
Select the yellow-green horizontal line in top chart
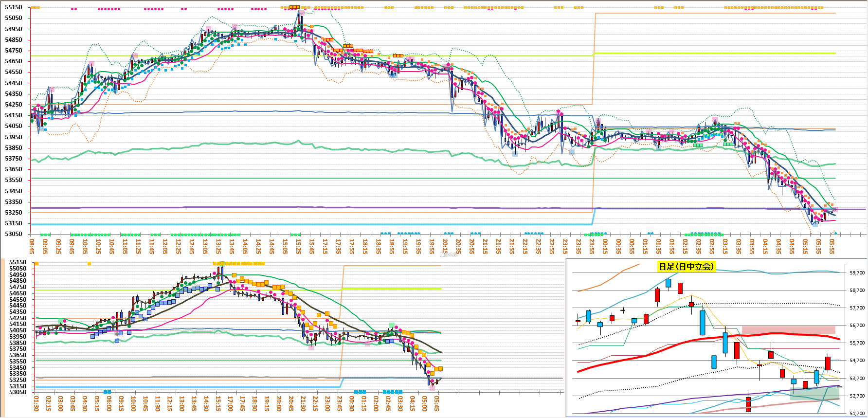(292, 56)
